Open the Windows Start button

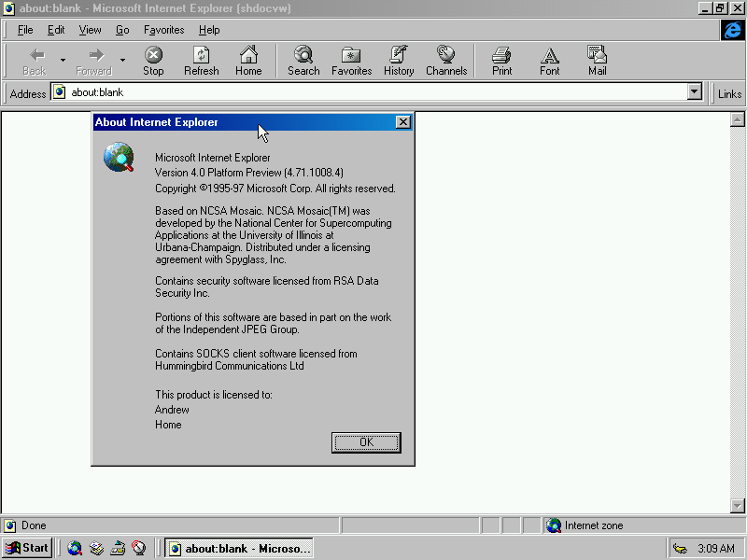(27, 548)
